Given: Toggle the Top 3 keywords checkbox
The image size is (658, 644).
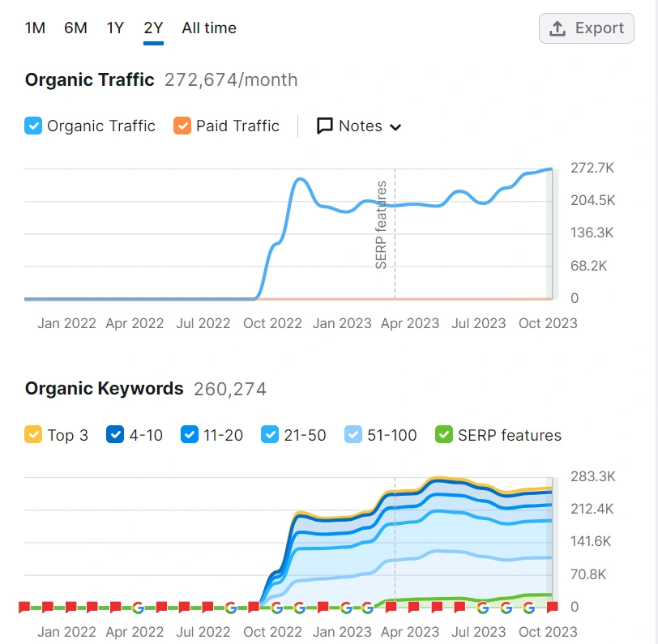Looking at the screenshot, I should 33,435.
